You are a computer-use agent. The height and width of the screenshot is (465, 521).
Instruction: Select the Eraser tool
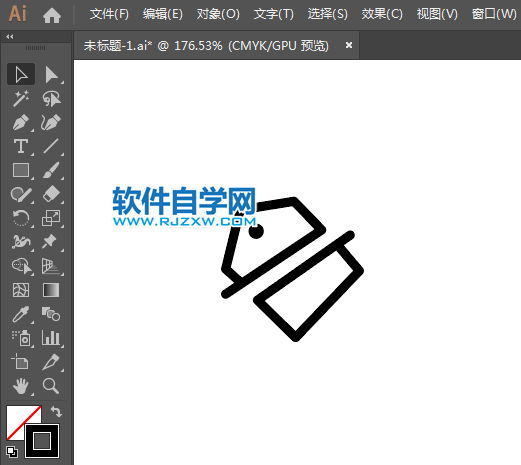(51, 194)
